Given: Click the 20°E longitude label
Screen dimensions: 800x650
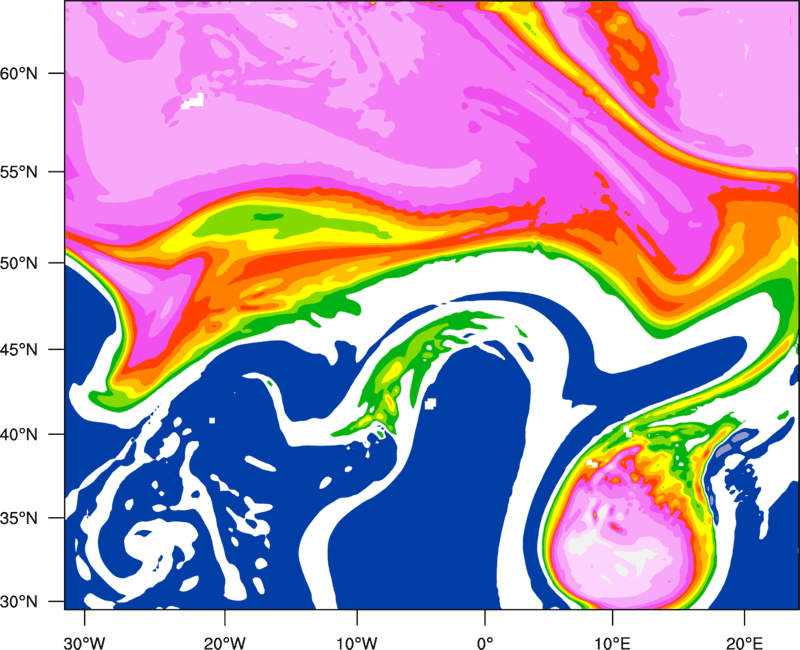Looking at the screenshot, I should coord(744,643).
